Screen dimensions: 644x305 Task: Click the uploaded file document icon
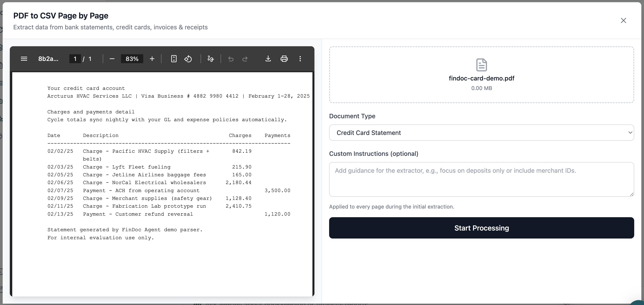point(481,65)
